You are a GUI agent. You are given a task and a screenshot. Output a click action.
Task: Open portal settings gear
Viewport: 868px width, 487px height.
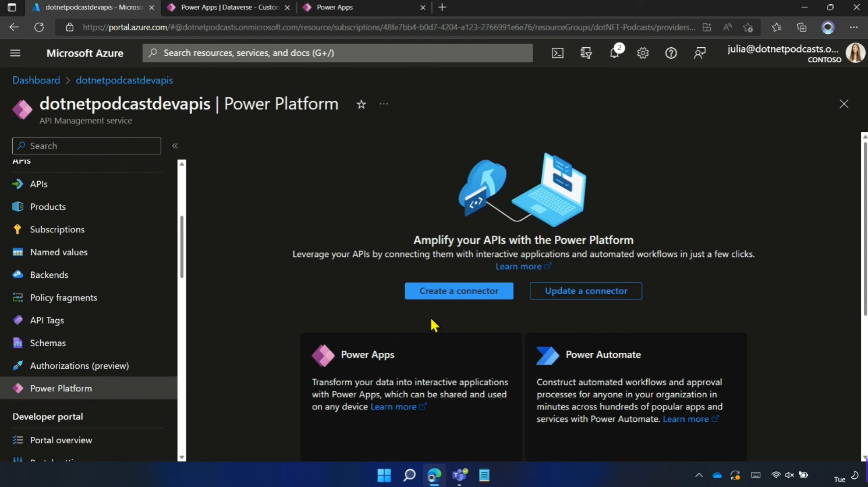[x=643, y=53]
